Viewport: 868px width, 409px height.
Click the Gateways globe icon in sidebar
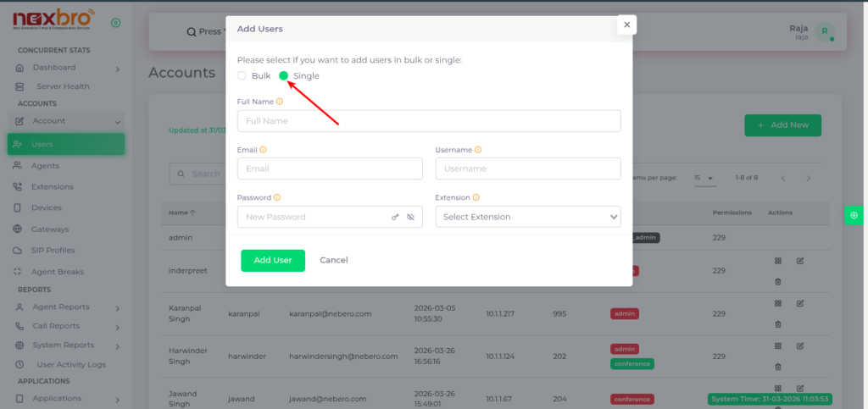pos(19,229)
